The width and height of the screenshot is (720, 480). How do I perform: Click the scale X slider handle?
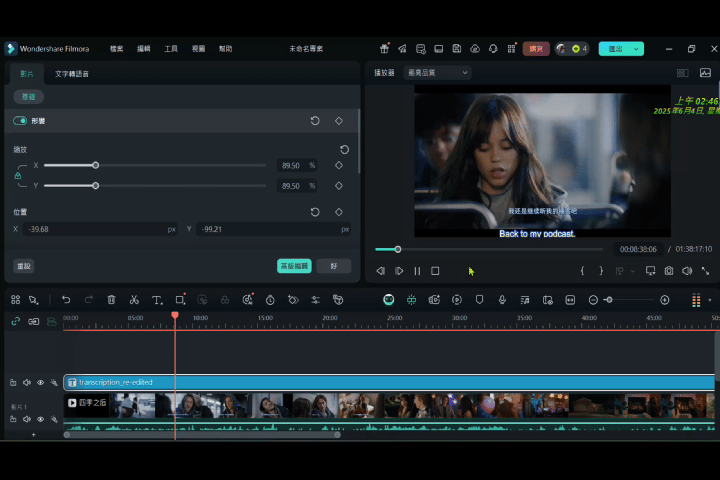coord(96,165)
